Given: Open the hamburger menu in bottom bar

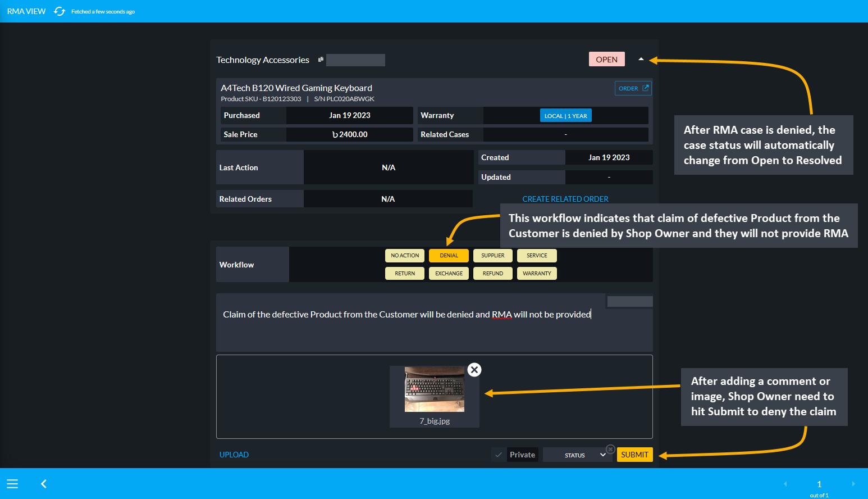Looking at the screenshot, I should pos(12,484).
